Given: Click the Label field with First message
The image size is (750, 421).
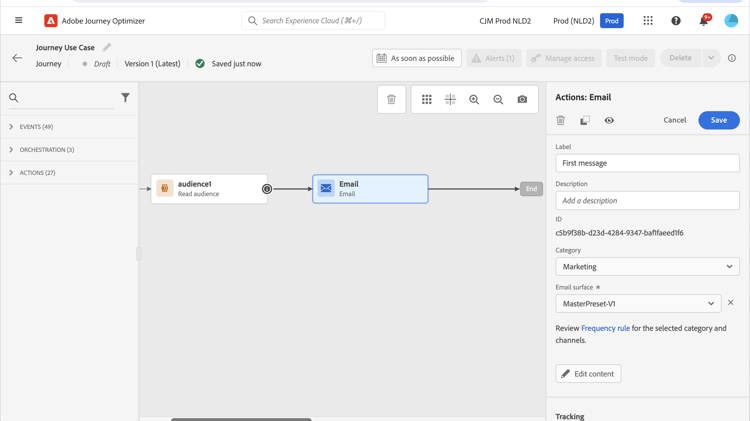Looking at the screenshot, I should pos(647,163).
